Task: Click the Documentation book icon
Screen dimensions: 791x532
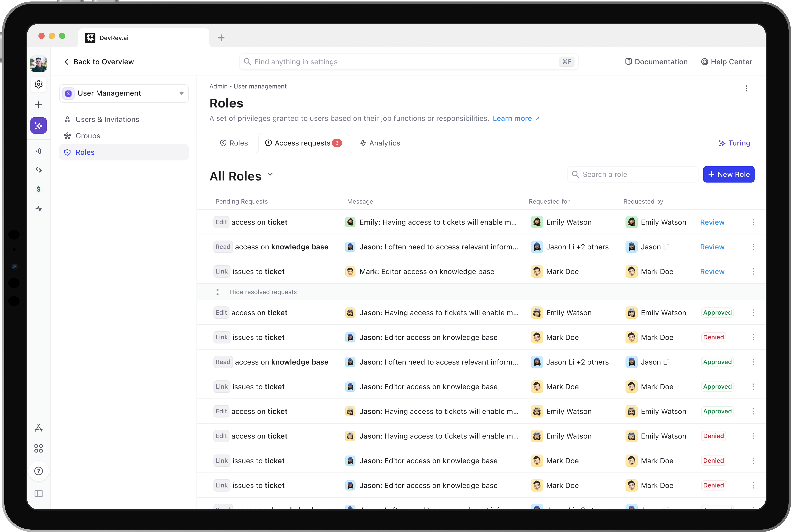Action: (628, 62)
